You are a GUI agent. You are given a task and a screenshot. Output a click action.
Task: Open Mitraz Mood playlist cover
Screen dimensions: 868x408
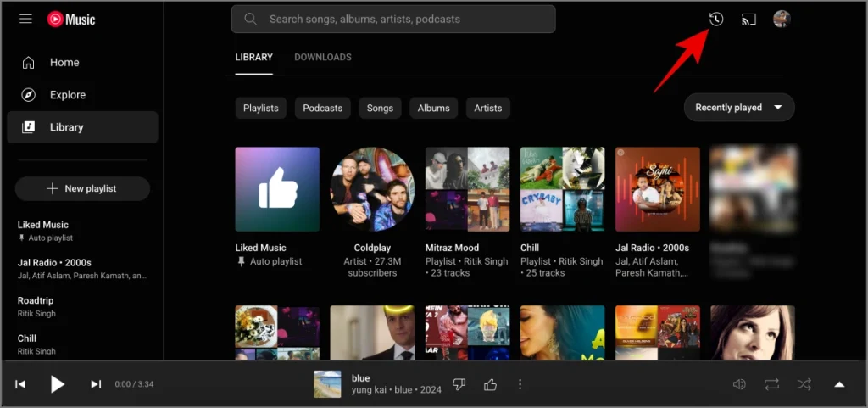(x=467, y=189)
